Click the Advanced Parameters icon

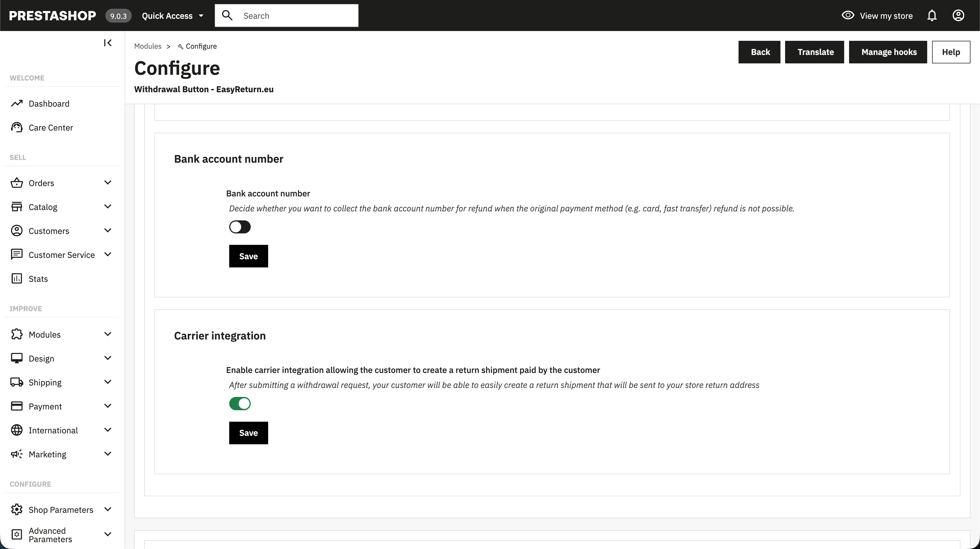17,535
